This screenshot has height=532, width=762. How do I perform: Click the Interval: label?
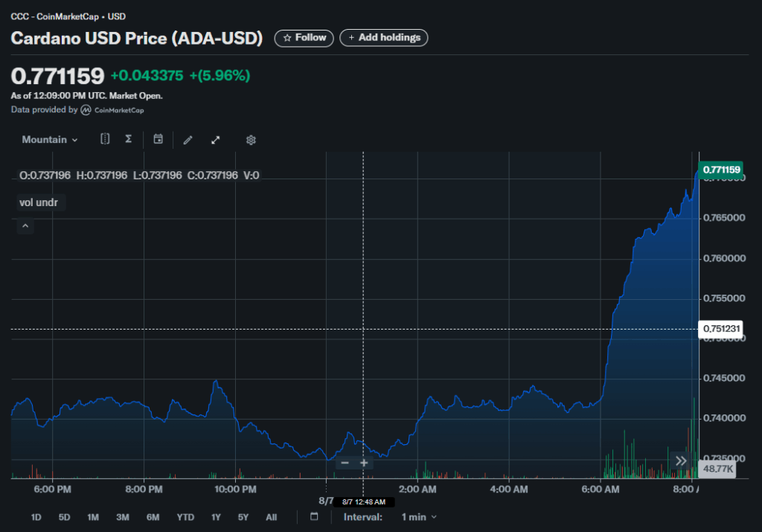363,517
